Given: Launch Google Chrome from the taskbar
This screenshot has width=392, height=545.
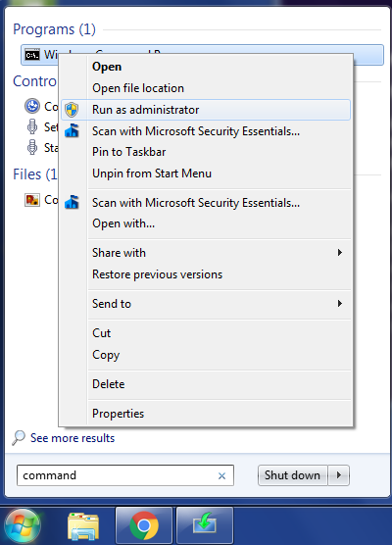Looking at the screenshot, I should [144, 525].
